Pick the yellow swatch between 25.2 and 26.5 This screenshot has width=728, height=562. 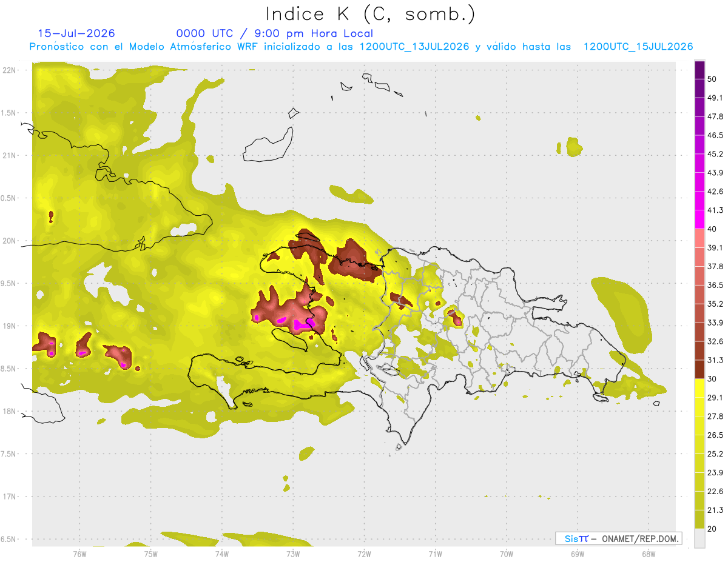700,444
